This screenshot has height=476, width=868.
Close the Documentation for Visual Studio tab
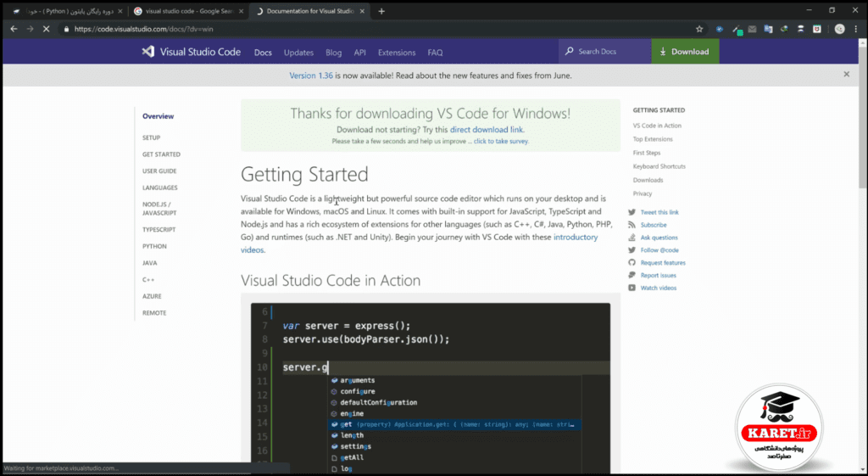(x=363, y=11)
